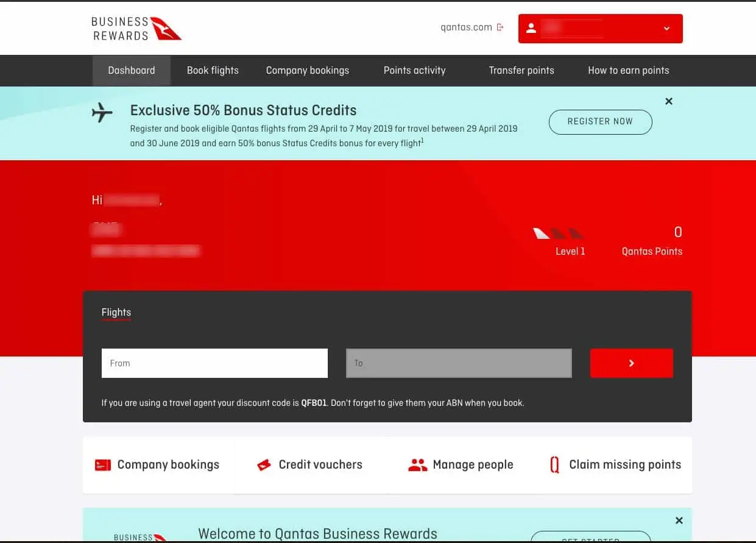The height and width of the screenshot is (543, 756).
Task: Click the Claim missing points Q icon
Action: (x=554, y=466)
